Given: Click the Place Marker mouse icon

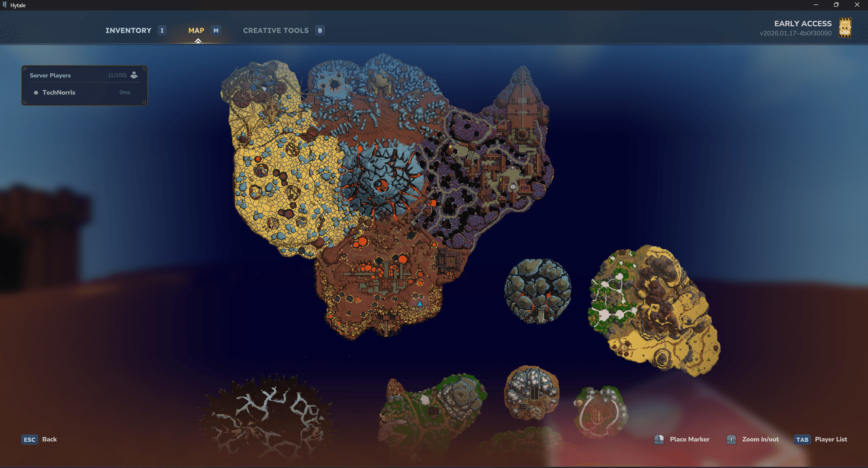Looking at the screenshot, I should pos(659,439).
